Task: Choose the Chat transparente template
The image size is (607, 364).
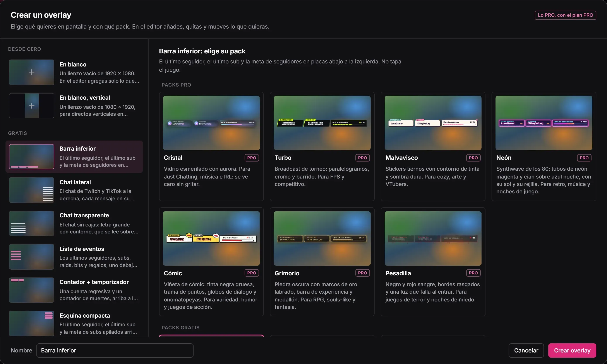Action: (74, 223)
